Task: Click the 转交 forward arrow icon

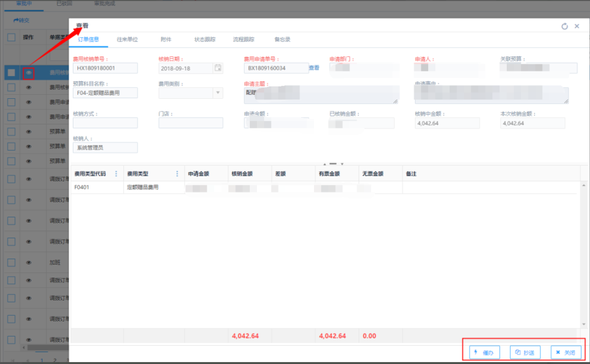Action: 16,20
